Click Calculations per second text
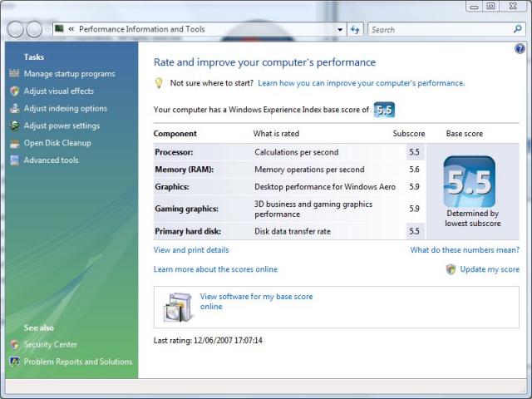 [297, 152]
